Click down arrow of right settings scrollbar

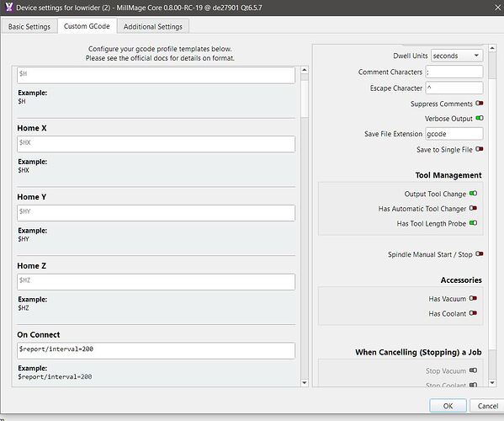pyautogui.click(x=492, y=383)
